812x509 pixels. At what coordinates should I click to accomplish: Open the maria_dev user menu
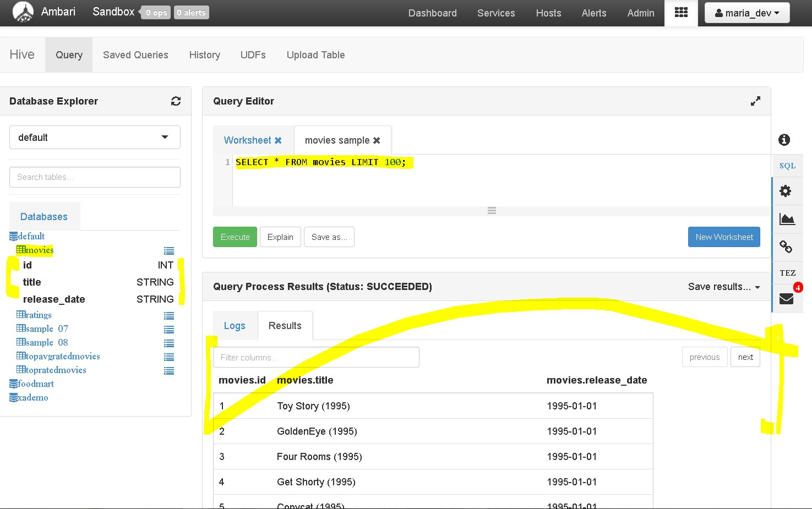tap(747, 13)
